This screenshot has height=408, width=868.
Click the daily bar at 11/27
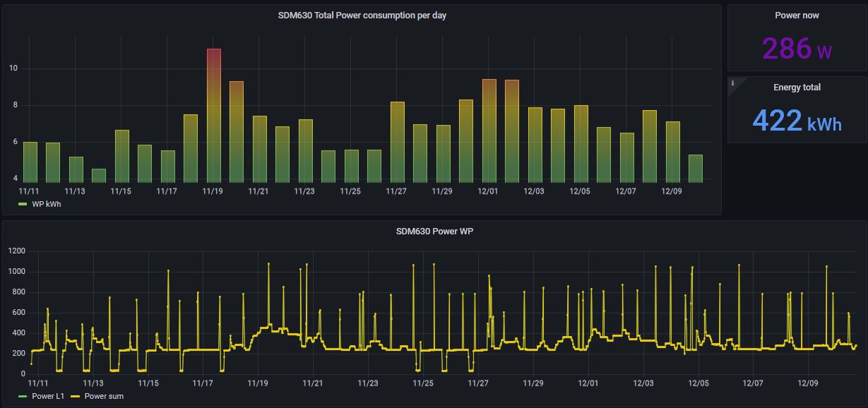pos(397,142)
